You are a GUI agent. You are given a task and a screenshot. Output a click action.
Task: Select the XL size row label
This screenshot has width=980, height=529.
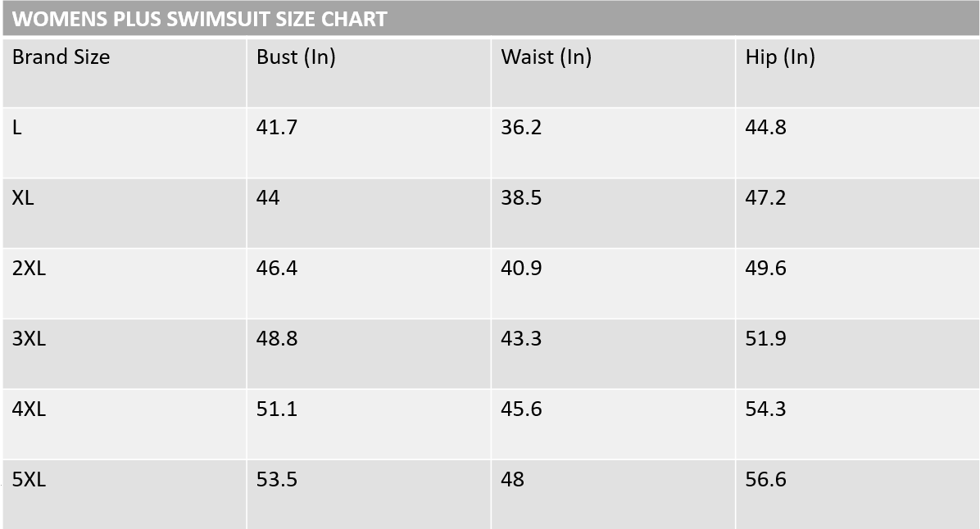(23, 198)
